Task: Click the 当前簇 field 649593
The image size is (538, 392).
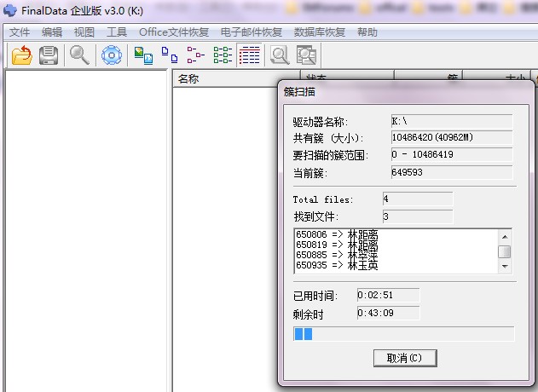Action: [452, 172]
